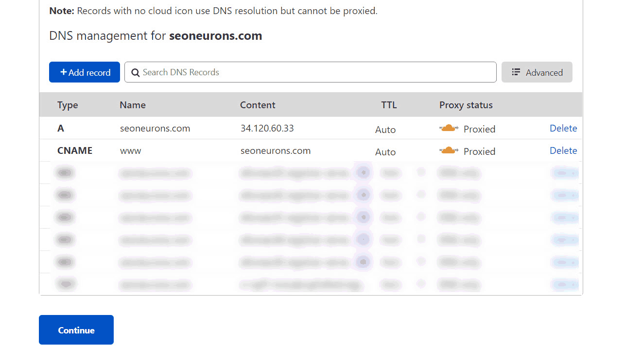The width and height of the screenshot is (642, 364).
Task: Click the TTL column header
Action: (389, 105)
